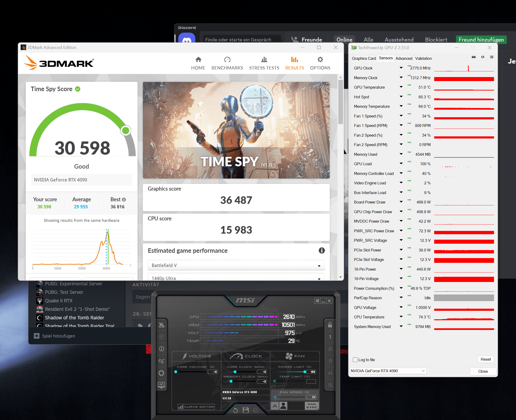Open the Curve Editor in Afterburner
516x420 pixels.
coord(196,407)
